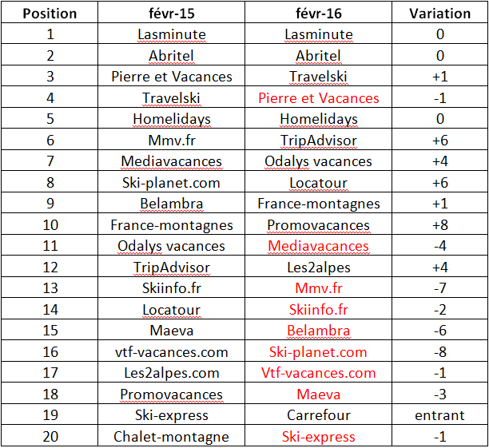Click the 'entrant' variation cell

coord(439,414)
